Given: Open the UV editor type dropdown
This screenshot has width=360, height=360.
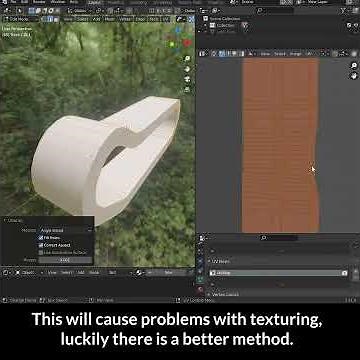Looking at the screenshot, I should pyautogui.click(x=204, y=53).
